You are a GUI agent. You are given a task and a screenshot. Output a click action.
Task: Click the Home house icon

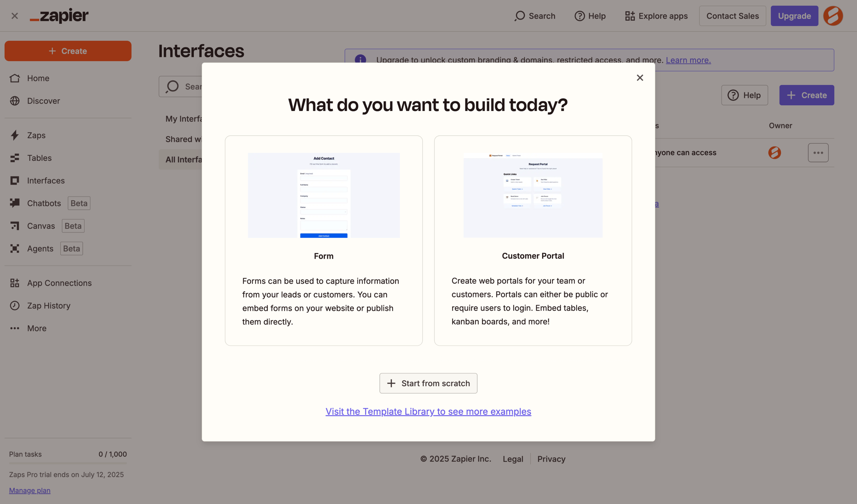click(15, 78)
